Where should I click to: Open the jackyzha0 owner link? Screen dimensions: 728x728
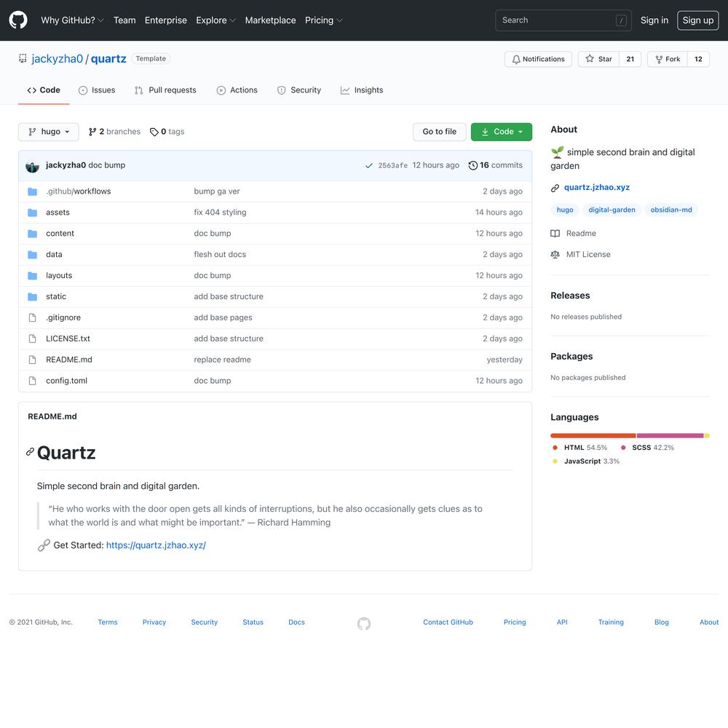pos(57,58)
